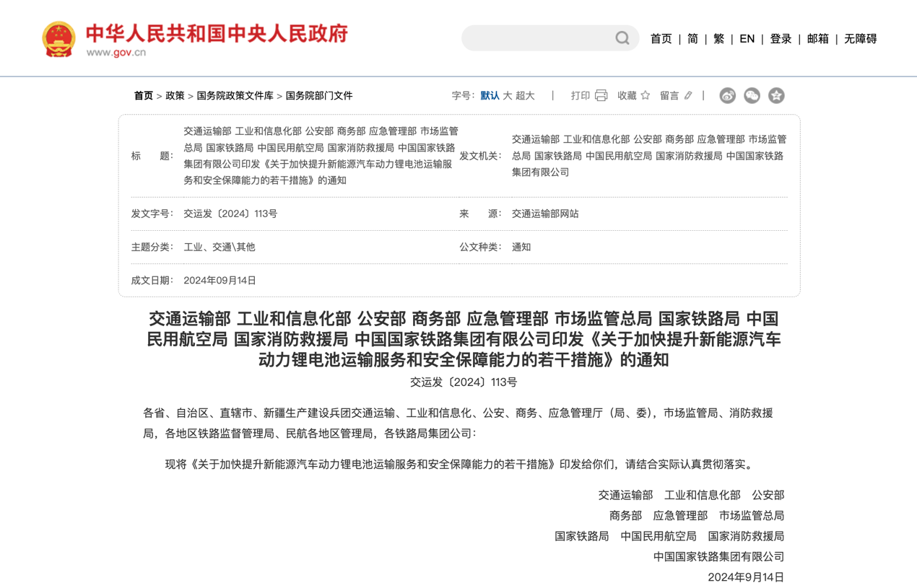917x588 pixels.
Task: Click the 留言 comment text
Action: click(x=669, y=95)
